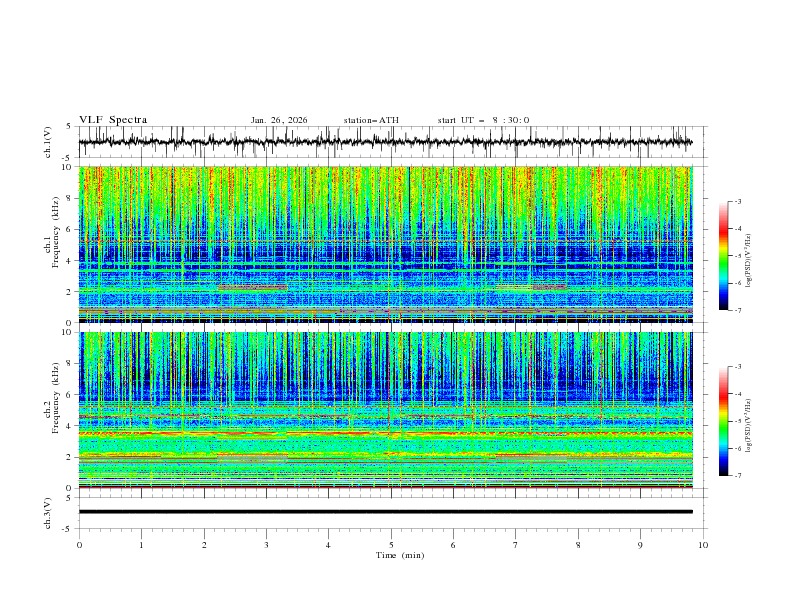Click time axis tick label '9'
Image resolution: width=792 pixels, height=612 pixels.
click(640, 545)
